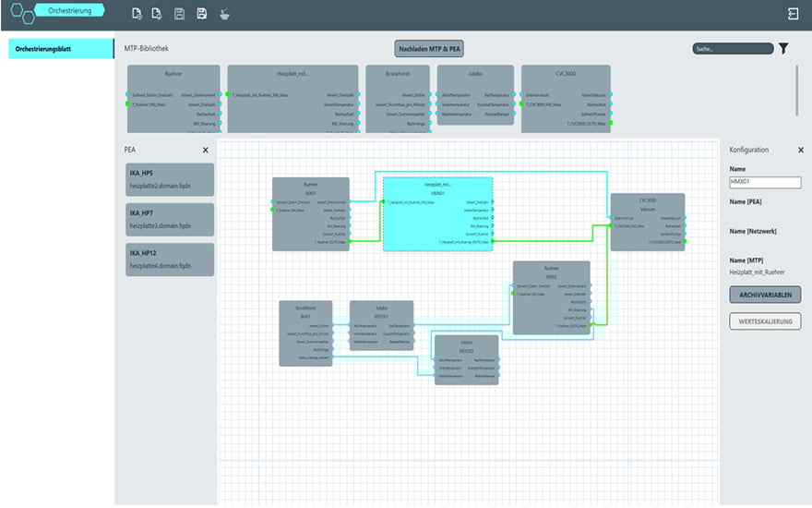This screenshot has height=508, width=812.
Task: Close the Konfiguration panel
Action: [x=801, y=150]
